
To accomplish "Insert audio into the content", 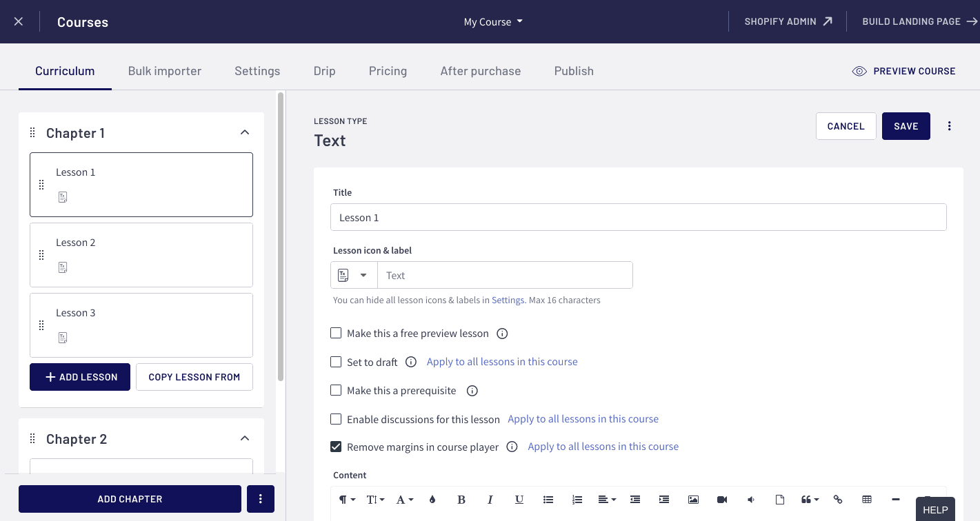I will coord(751,500).
